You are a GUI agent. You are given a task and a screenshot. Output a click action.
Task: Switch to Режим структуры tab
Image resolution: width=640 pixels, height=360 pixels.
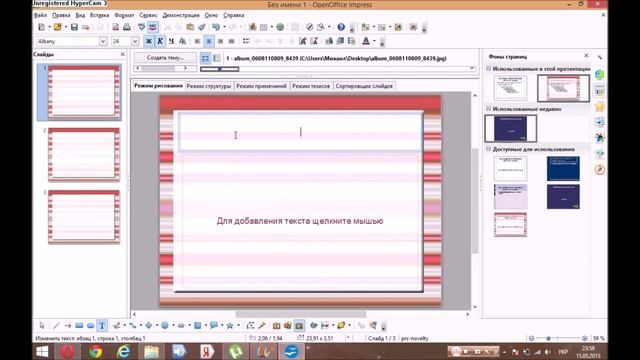click(x=209, y=86)
